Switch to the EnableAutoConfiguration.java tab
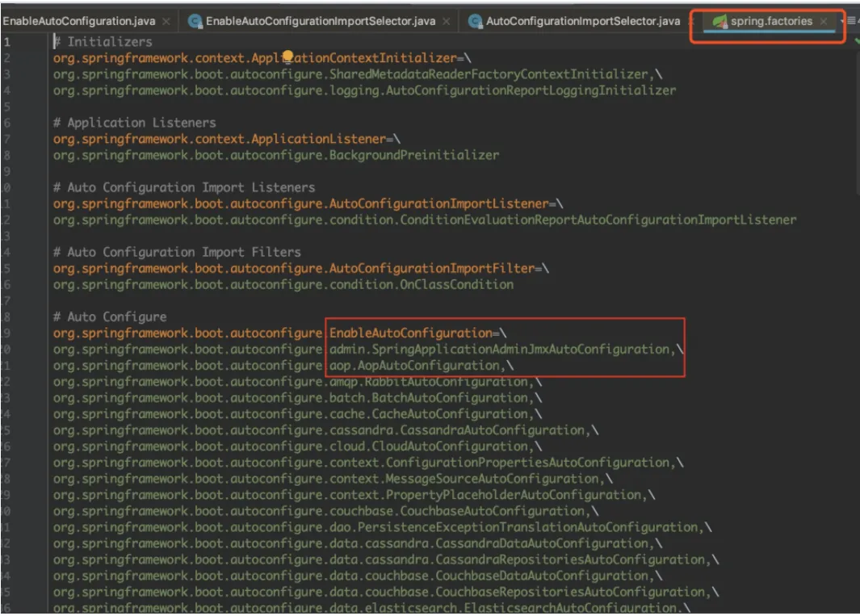This screenshot has height=616, width=860. point(79,21)
